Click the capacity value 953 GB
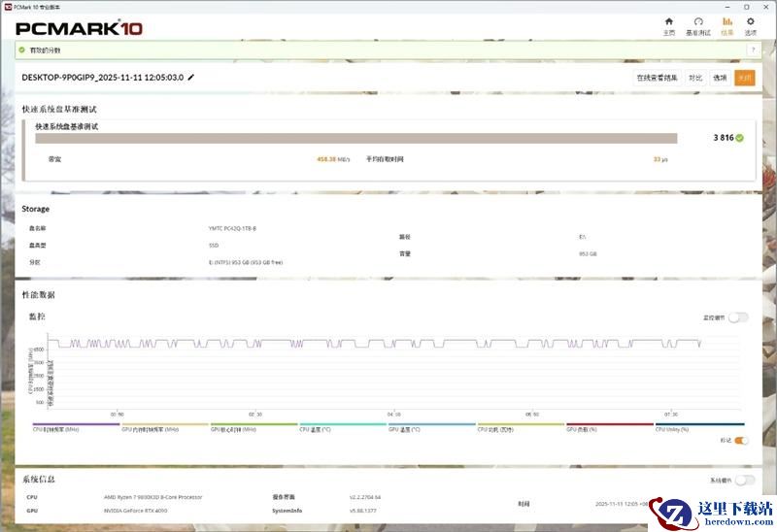Image resolution: width=777 pixels, height=532 pixels. click(x=588, y=253)
